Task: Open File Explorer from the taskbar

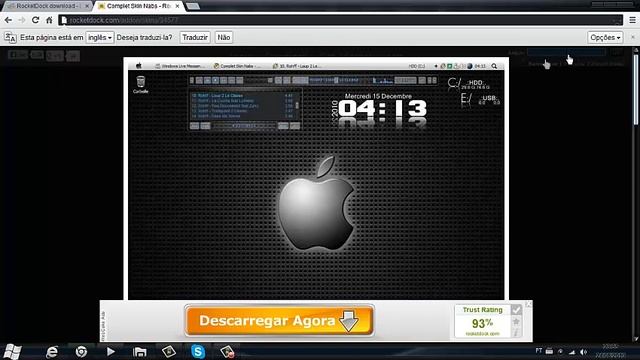Action: point(140,351)
